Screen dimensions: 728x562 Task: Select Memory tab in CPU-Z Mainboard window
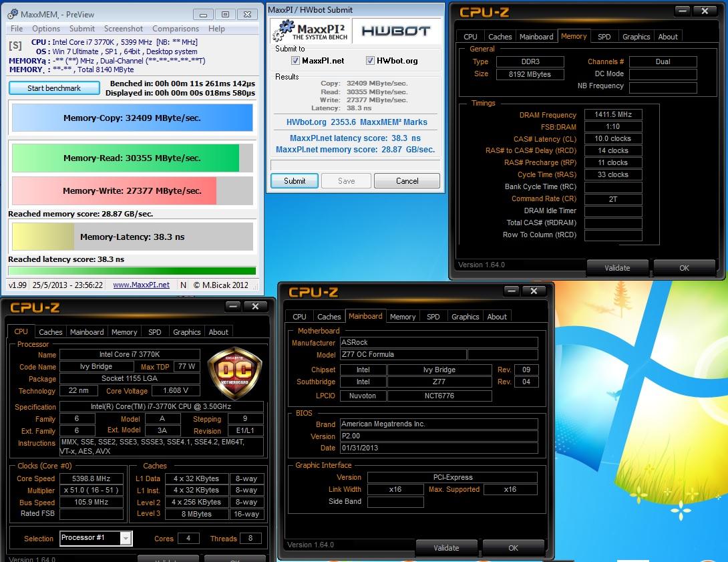click(x=403, y=317)
